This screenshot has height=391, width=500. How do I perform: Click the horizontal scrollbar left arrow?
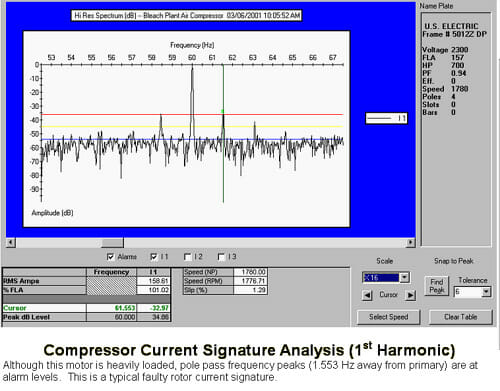click(11, 242)
